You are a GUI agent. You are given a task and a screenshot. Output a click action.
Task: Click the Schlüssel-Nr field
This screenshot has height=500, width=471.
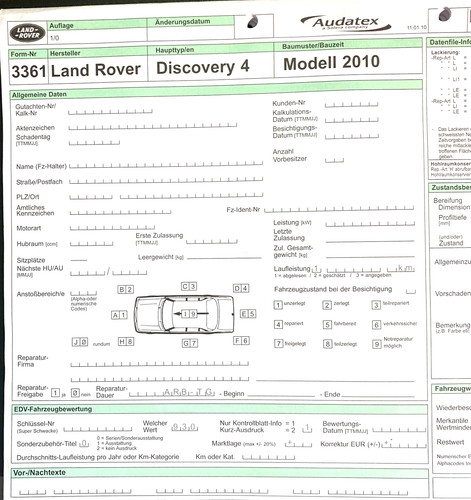98,428
